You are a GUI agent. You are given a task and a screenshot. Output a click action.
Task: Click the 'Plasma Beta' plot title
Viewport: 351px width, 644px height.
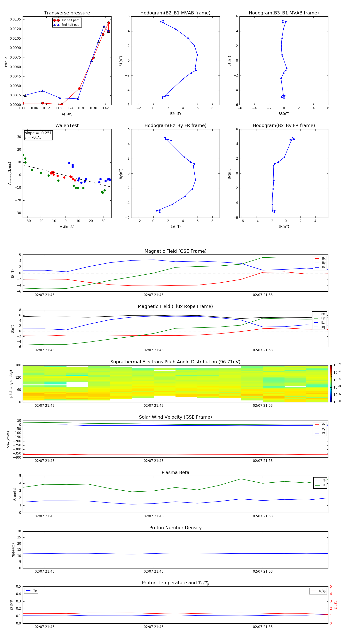[175, 472]
